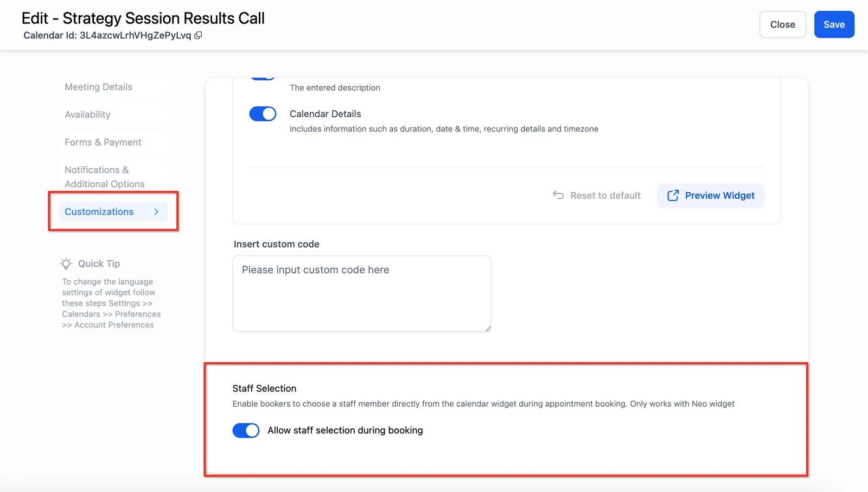Focus the Insert custom code field
The image size is (868, 492).
tap(362, 294)
